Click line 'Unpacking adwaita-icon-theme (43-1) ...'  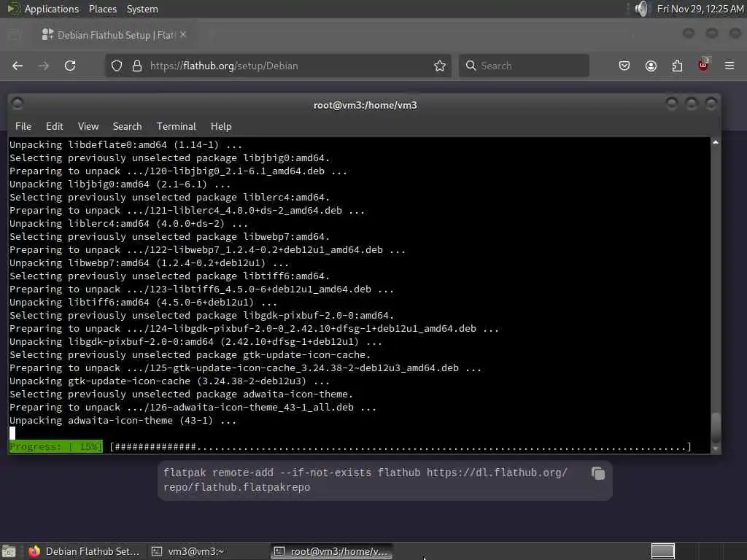(x=123, y=421)
